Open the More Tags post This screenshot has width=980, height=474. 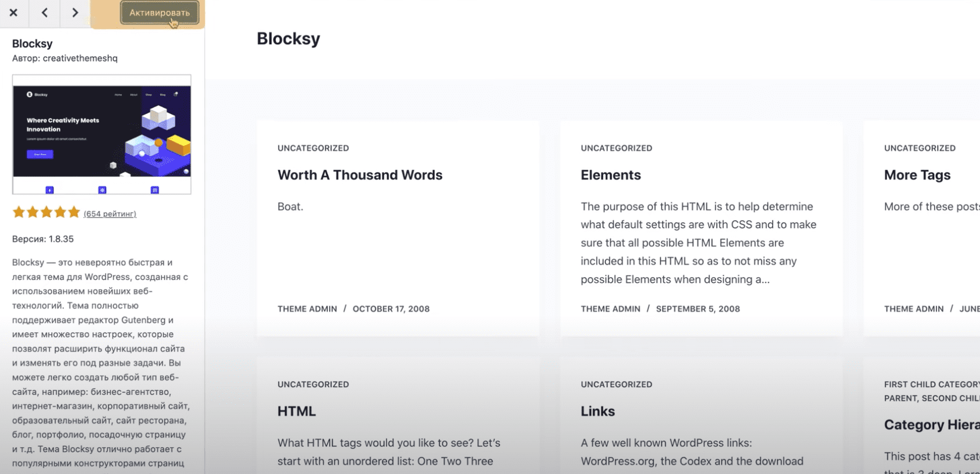[917, 175]
